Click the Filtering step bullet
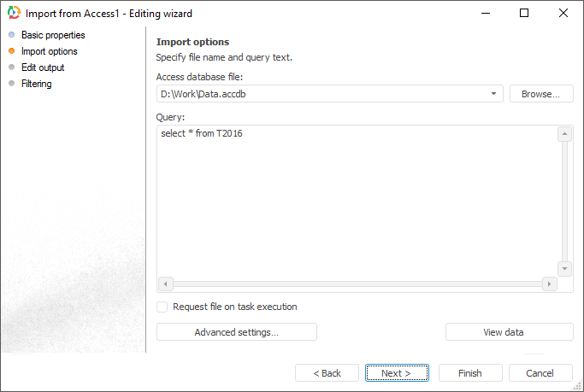Viewport: 584px width, 392px height. (x=12, y=84)
